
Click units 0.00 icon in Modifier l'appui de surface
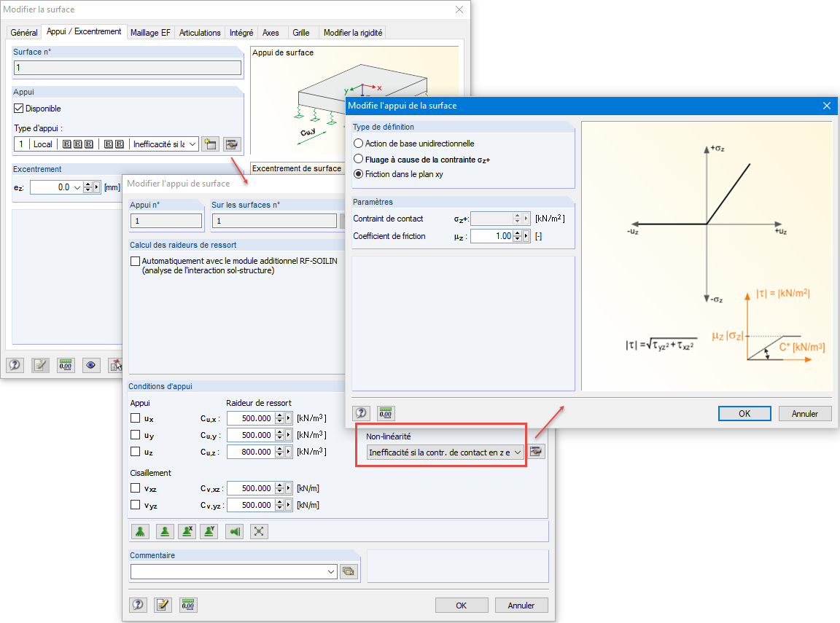coord(188,605)
